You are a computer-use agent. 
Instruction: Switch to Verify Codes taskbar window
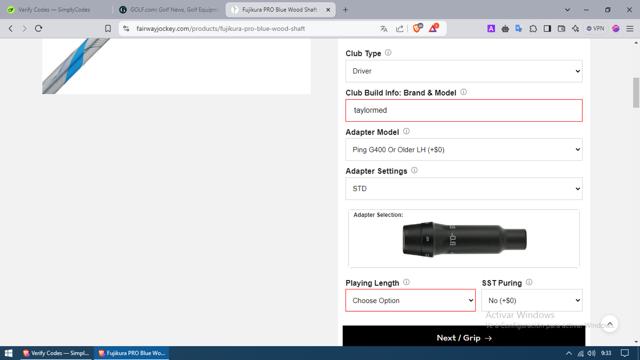(x=56, y=353)
